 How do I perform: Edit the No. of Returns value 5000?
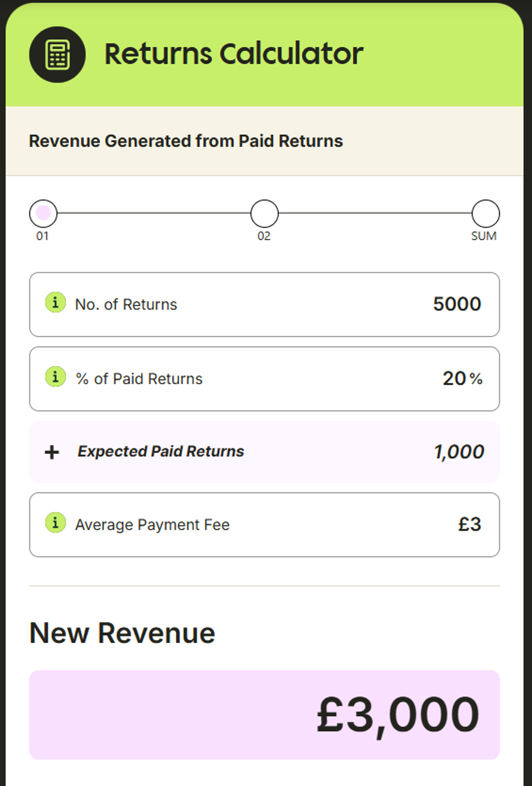click(x=457, y=304)
